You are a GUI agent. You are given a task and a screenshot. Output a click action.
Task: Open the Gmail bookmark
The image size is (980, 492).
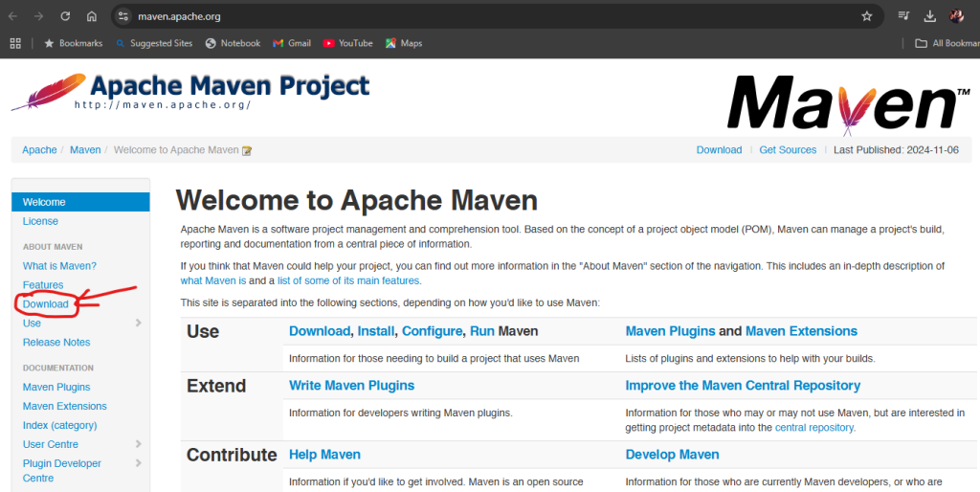292,43
